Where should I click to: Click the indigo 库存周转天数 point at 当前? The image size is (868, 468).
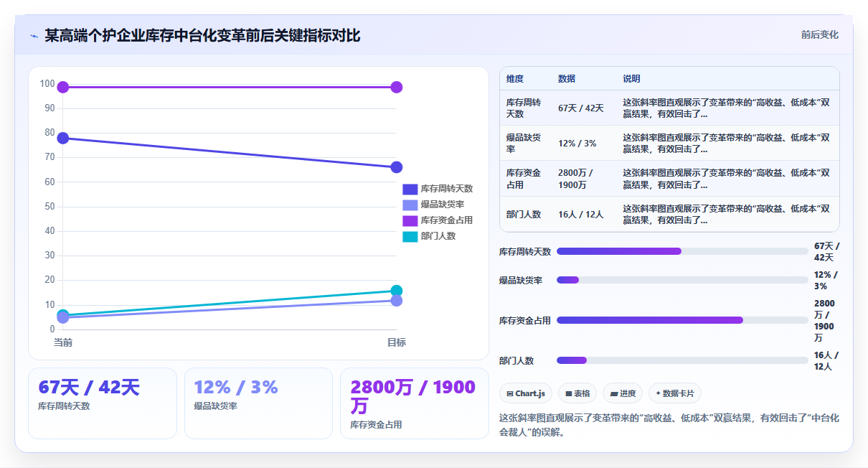tap(63, 138)
